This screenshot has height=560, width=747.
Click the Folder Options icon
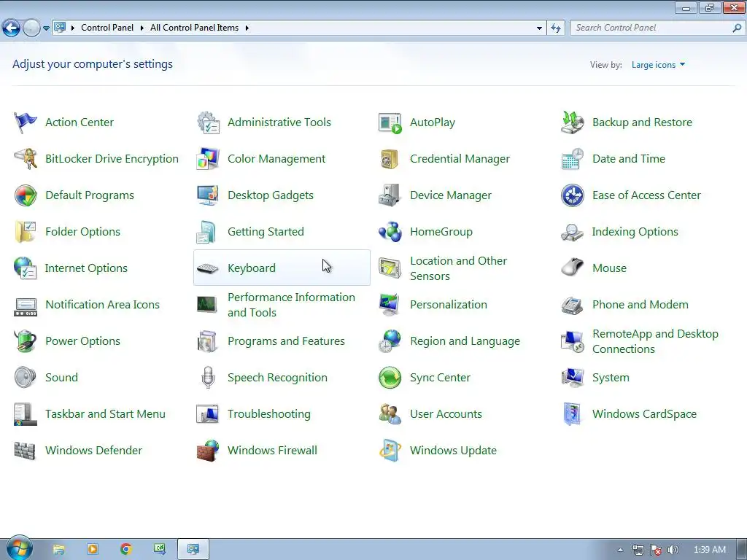point(26,231)
